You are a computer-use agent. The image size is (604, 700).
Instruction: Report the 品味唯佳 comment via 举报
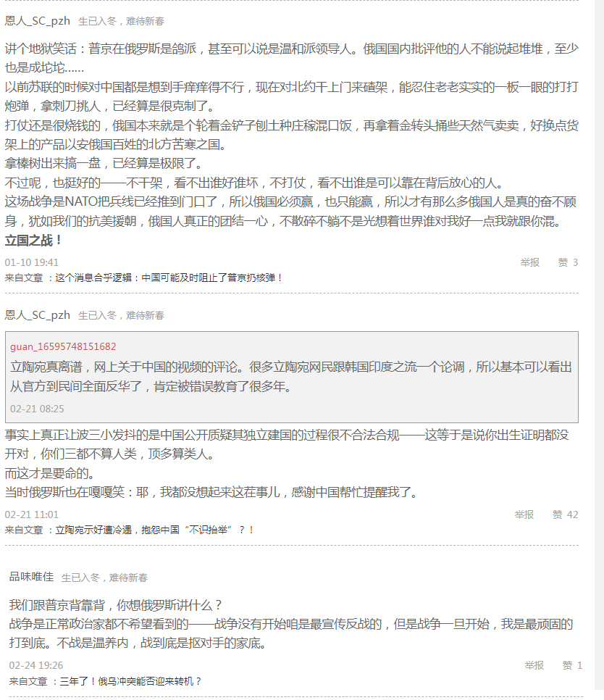(534, 666)
